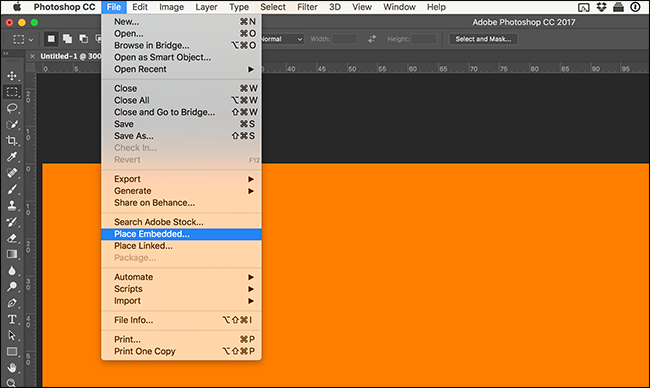Screen dimensions: 650x388
Task: Select the Brush tool
Action: 12,189
